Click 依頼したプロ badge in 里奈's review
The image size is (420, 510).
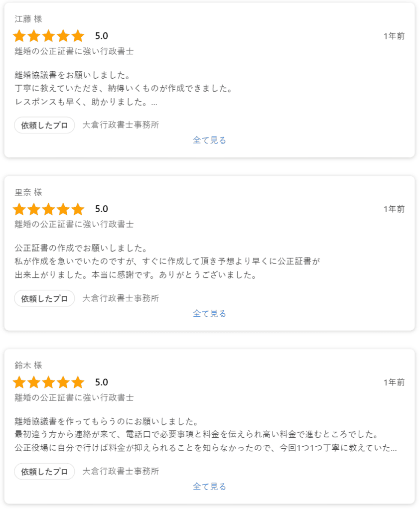pyautogui.click(x=44, y=298)
